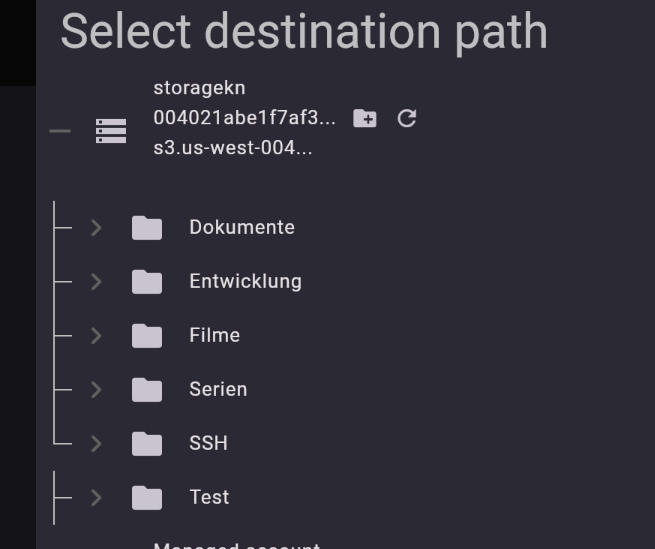The height and width of the screenshot is (549, 655).
Task: Expand the SSH folder chevron
Action: (x=96, y=443)
